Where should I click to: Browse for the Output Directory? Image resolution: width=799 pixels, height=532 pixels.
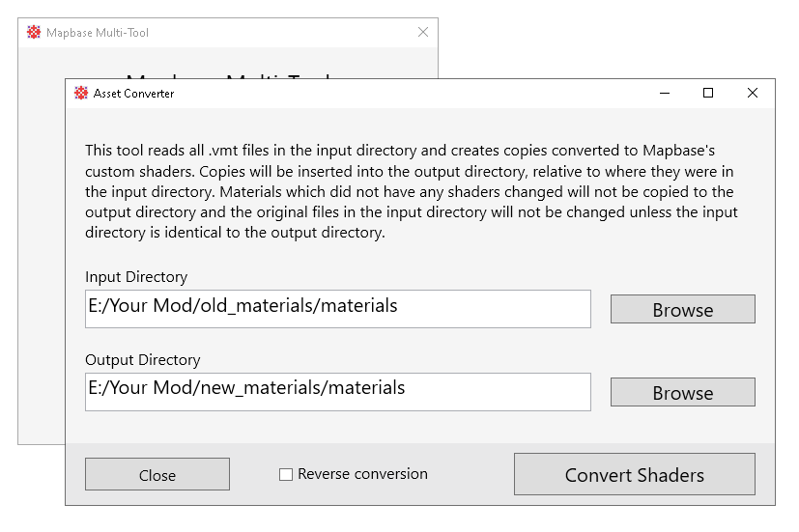tap(682, 392)
